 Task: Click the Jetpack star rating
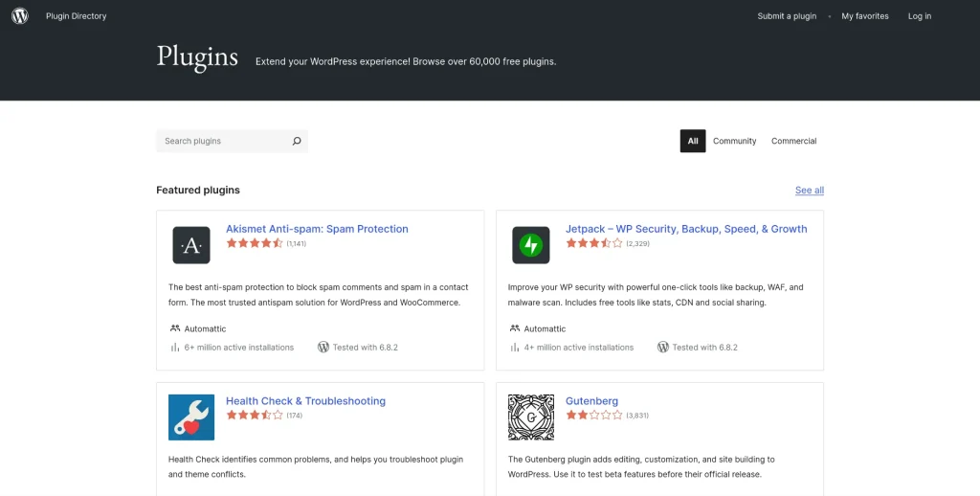point(594,243)
